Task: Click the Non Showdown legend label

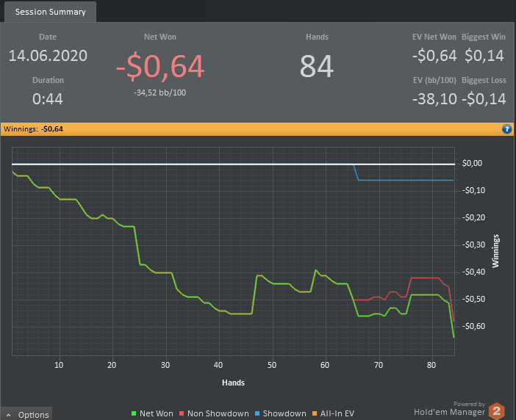Action: coord(218,413)
